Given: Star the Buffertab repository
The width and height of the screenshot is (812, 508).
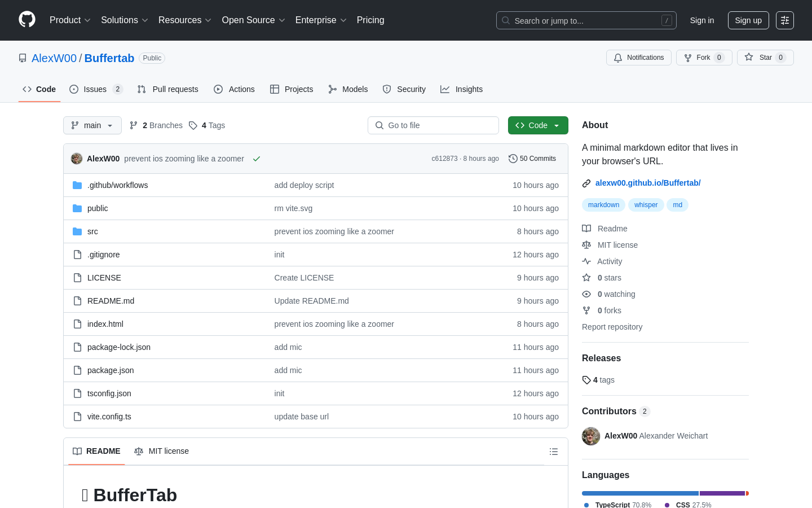Looking at the screenshot, I should click(x=765, y=58).
